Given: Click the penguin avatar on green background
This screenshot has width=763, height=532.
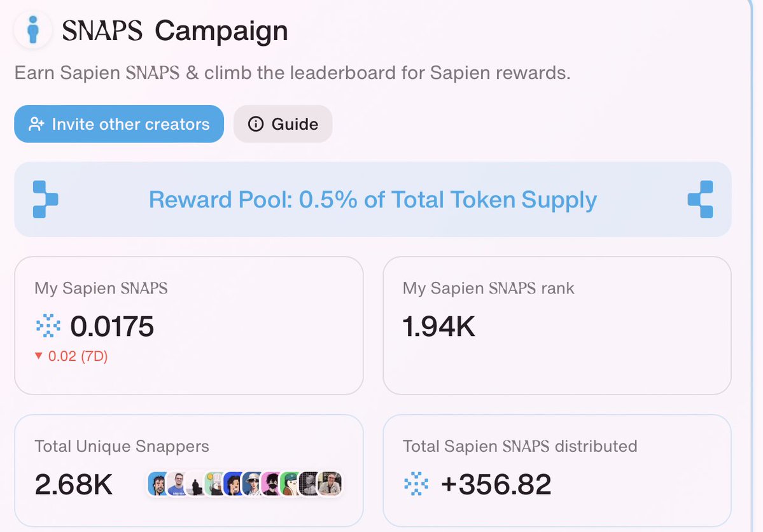Looking at the screenshot, I should tap(290, 484).
